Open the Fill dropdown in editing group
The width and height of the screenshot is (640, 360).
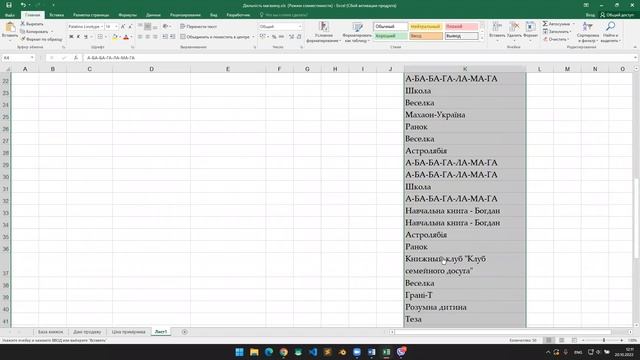pyautogui.click(x=570, y=31)
